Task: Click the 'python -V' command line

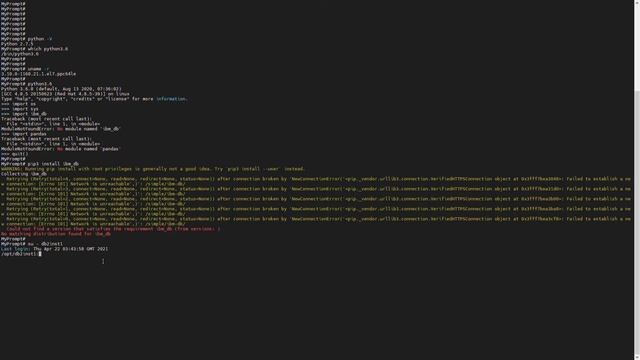Action: (27, 39)
